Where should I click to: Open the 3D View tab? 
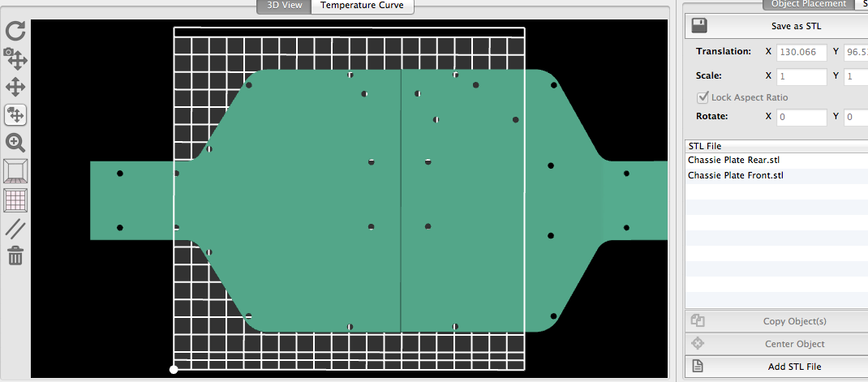284,6
